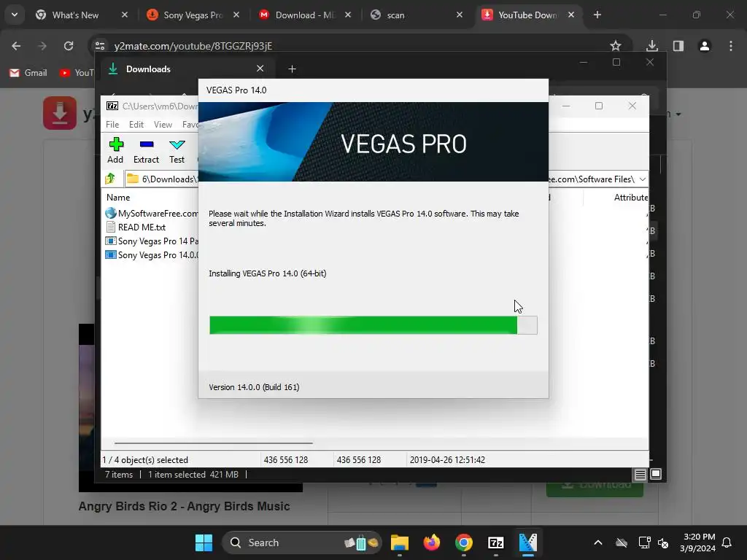Open Firefox from the taskbar
The image size is (747, 560).
click(432, 542)
